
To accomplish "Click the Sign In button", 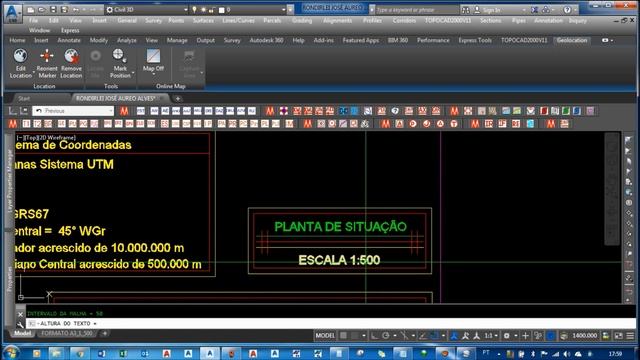I will coord(491,9).
